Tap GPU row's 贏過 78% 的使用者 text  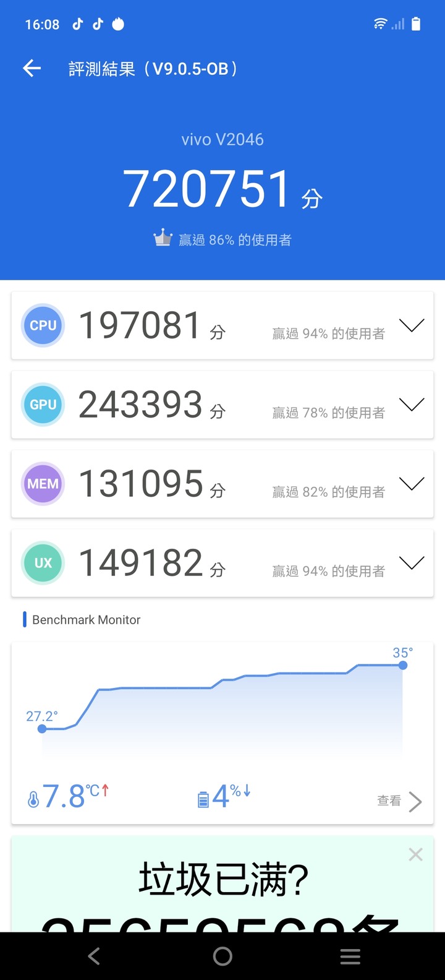click(x=329, y=413)
